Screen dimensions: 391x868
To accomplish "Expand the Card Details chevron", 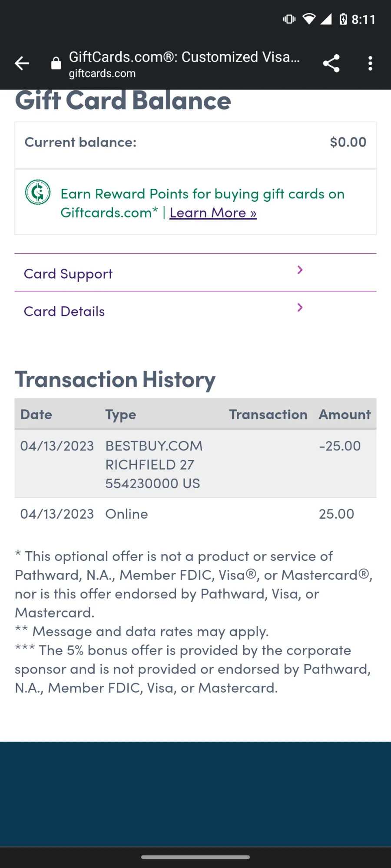I will [300, 308].
